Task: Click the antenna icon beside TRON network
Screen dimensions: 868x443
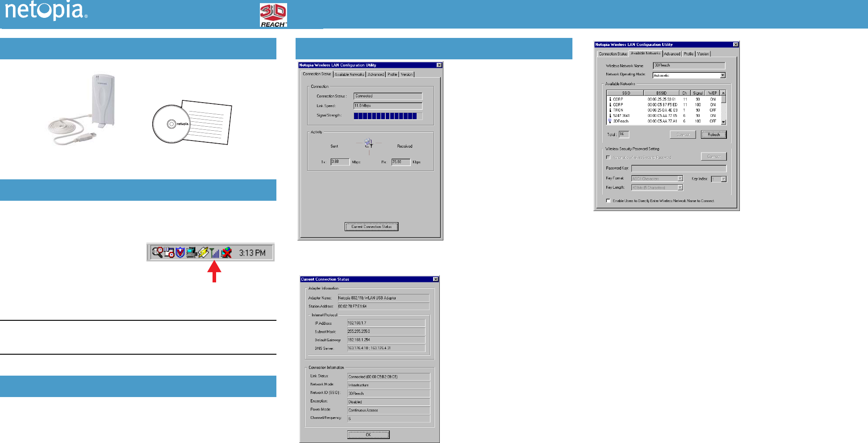Action: pyautogui.click(x=610, y=110)
